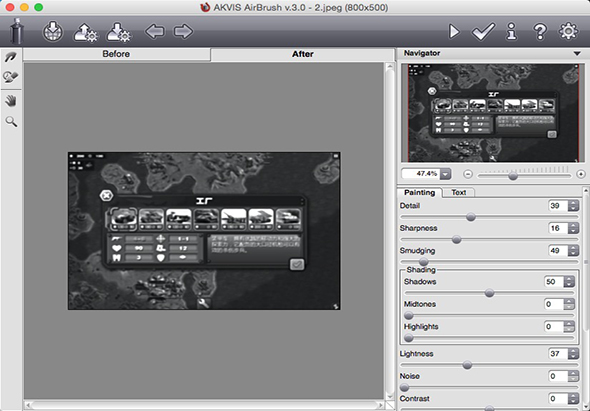
Task: Zoom in with the plus button
Action: click(x=581, y=174)
